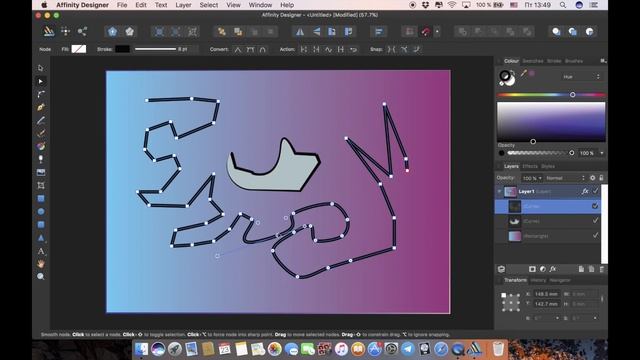This screenshot has width=640, height=360.
Task: Collapse the Layer1 group triangle
Action: click(499, 191)
